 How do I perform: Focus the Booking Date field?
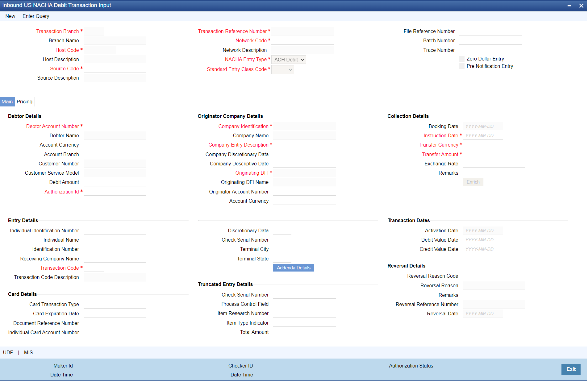click(x=483, y=126)
